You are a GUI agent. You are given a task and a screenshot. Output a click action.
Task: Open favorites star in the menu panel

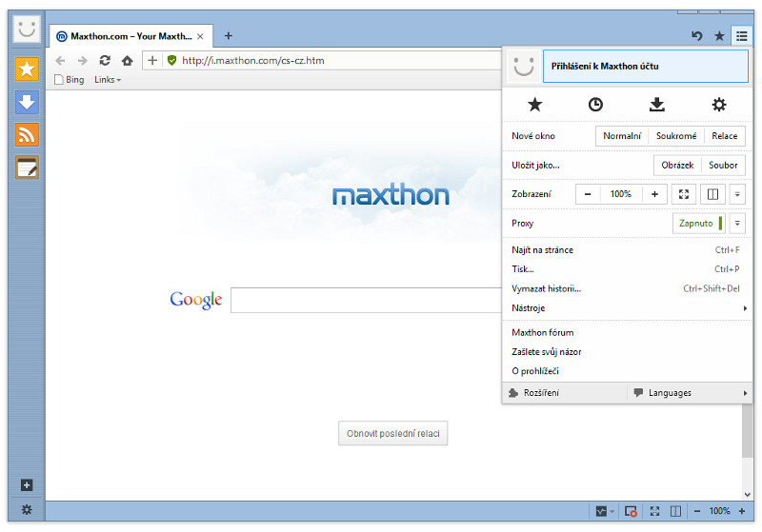[534, 105]
